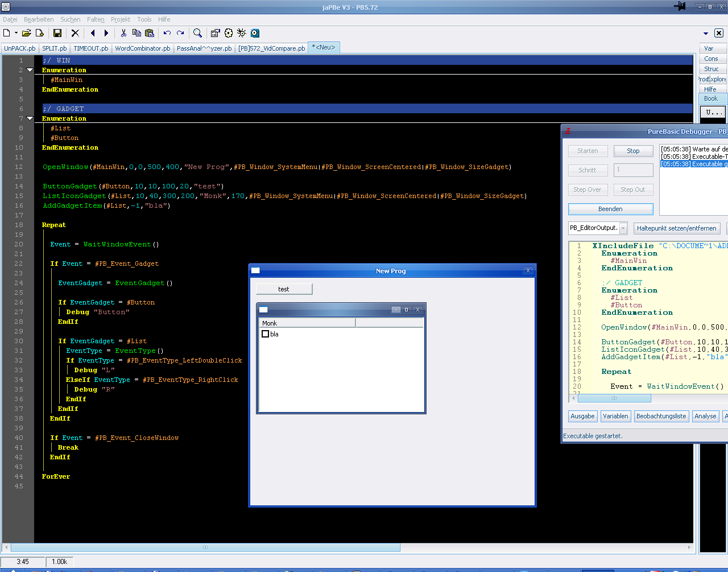Click the Beenden button in the debugger
The image size is (728, 572).
[610, 209]
